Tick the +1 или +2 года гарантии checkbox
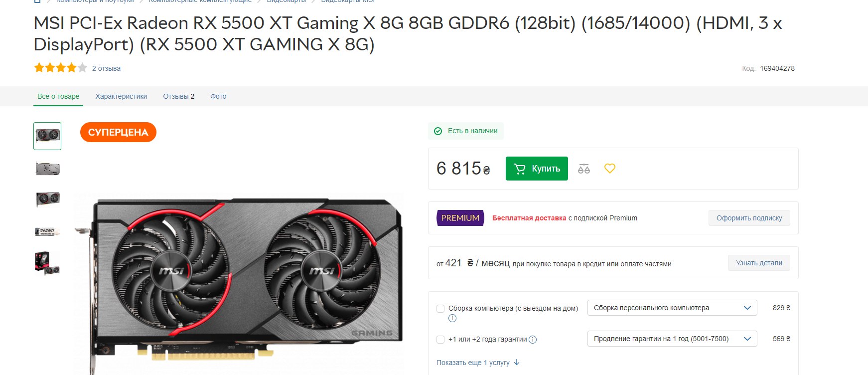 coord(440,340)
